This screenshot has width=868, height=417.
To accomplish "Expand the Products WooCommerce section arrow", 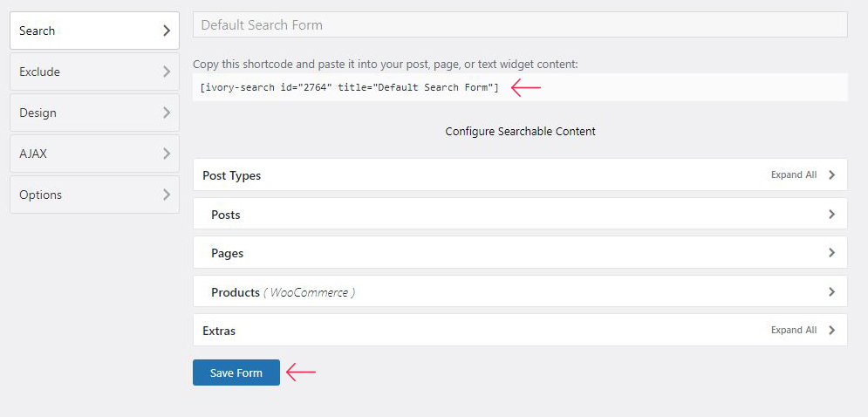I will tap(831, 292).
